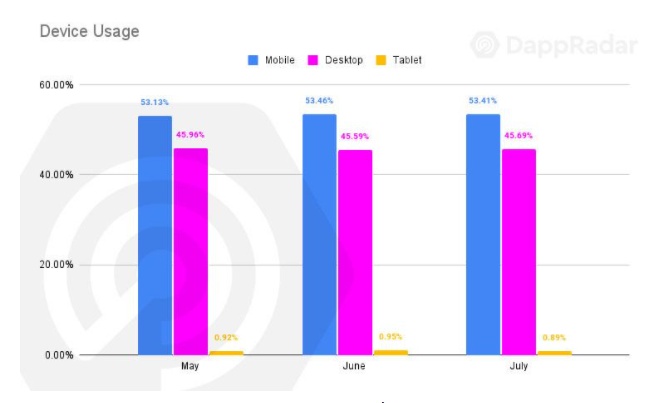The height and width of the screenshot is (403, 651).
Task: Click the July axis label
Action: 519,366
